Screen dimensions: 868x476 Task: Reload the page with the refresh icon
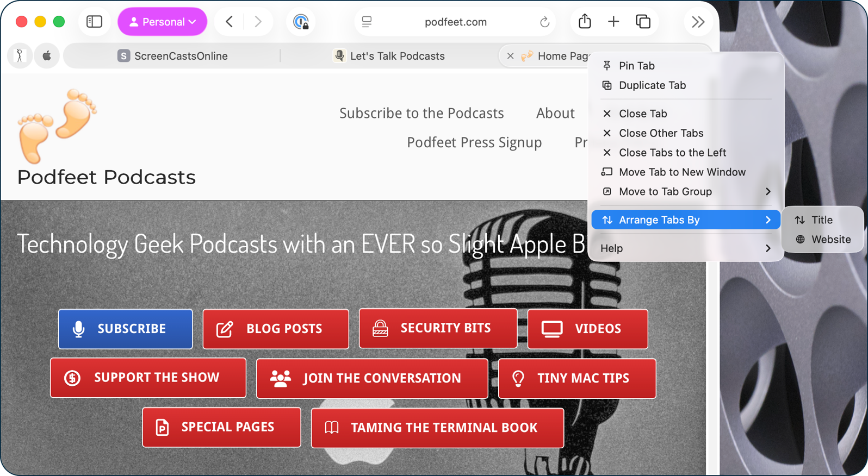coord(544,22)
